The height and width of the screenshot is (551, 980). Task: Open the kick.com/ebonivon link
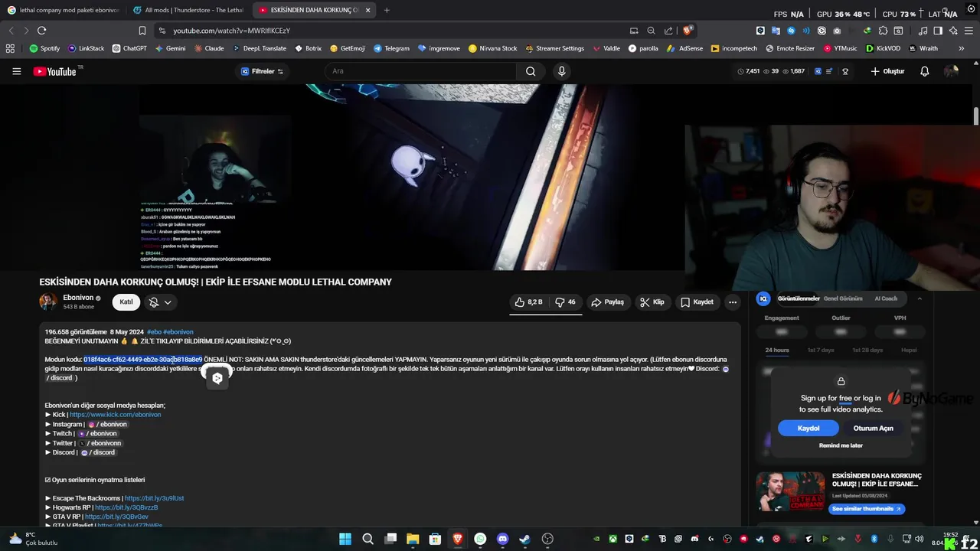(x=116, y=415)
